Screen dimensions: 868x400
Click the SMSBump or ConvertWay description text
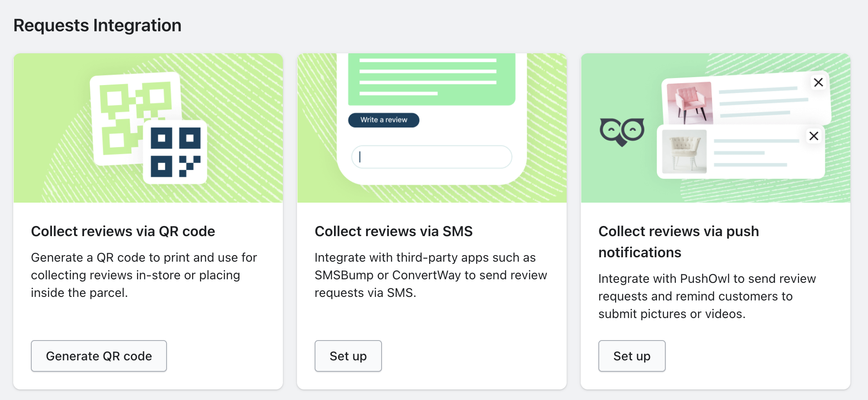point(430,275)
